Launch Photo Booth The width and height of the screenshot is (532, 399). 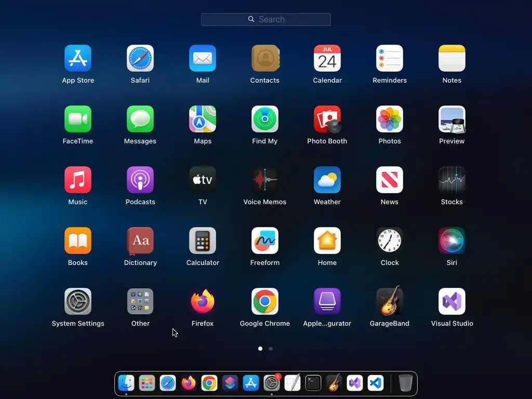pos(327,119)
